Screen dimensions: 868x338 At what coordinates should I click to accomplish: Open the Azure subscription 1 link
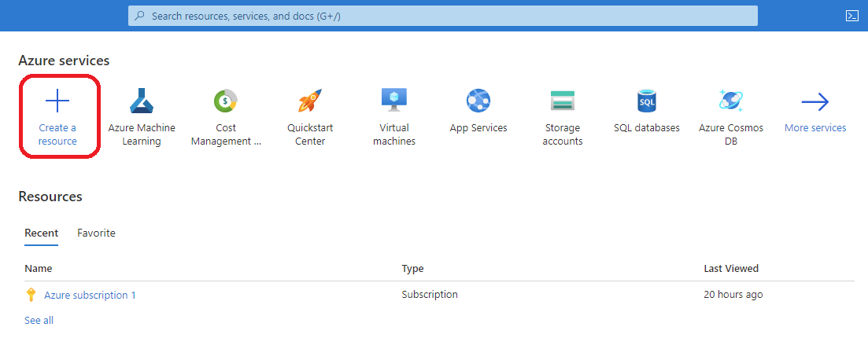90,296
